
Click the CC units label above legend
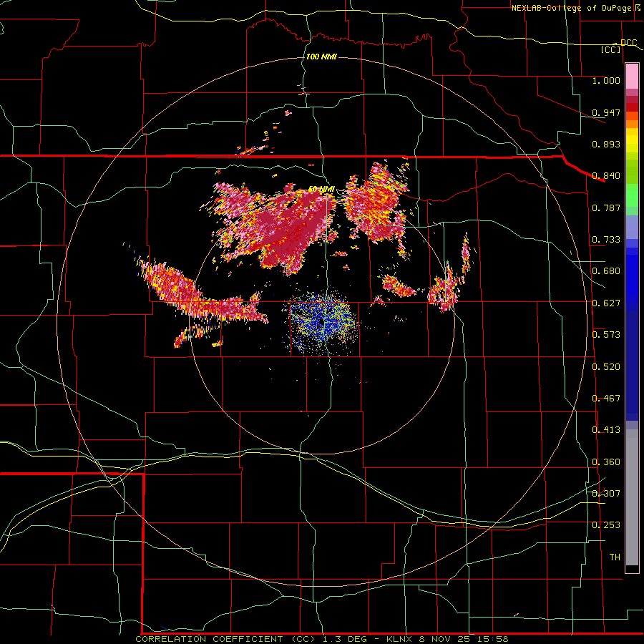tap(611, 49)
